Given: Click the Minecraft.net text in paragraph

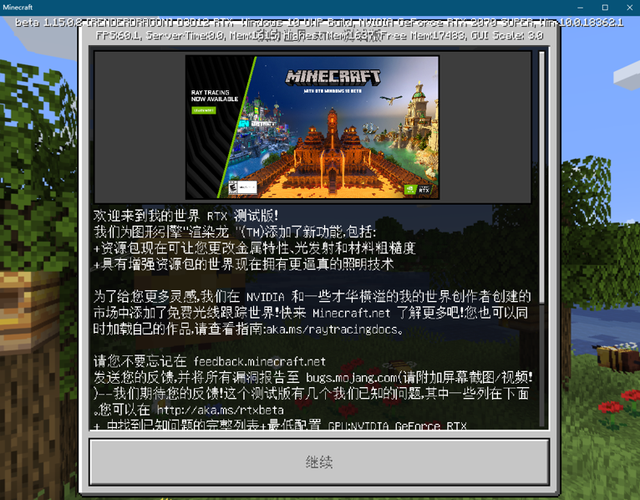Looking at the screenshot, I should click(351, 313).
